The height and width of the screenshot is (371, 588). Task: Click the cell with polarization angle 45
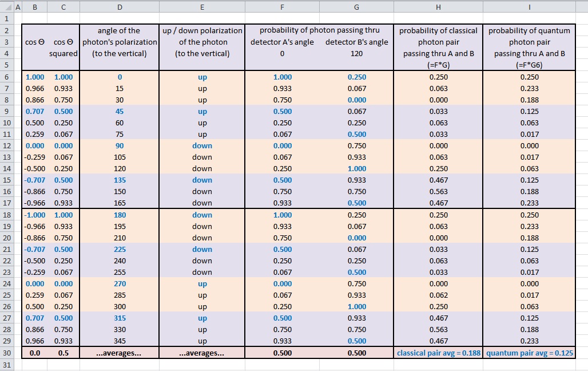[120, 112]
